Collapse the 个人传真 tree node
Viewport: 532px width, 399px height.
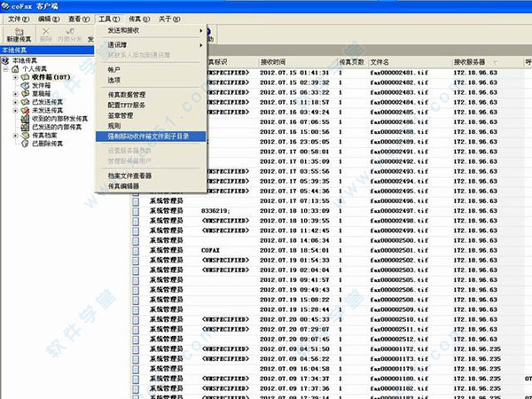tap(6, 69)
